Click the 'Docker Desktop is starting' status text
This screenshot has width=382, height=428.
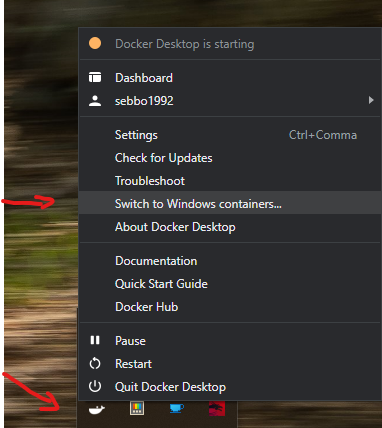[x=185, y=44]
